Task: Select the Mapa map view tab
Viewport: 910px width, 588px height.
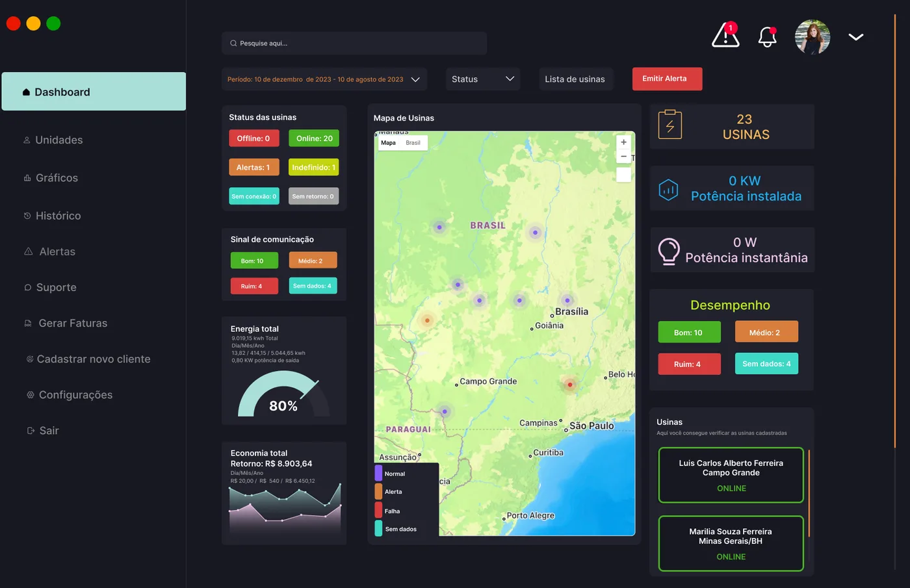Action: tap(389, 143)
